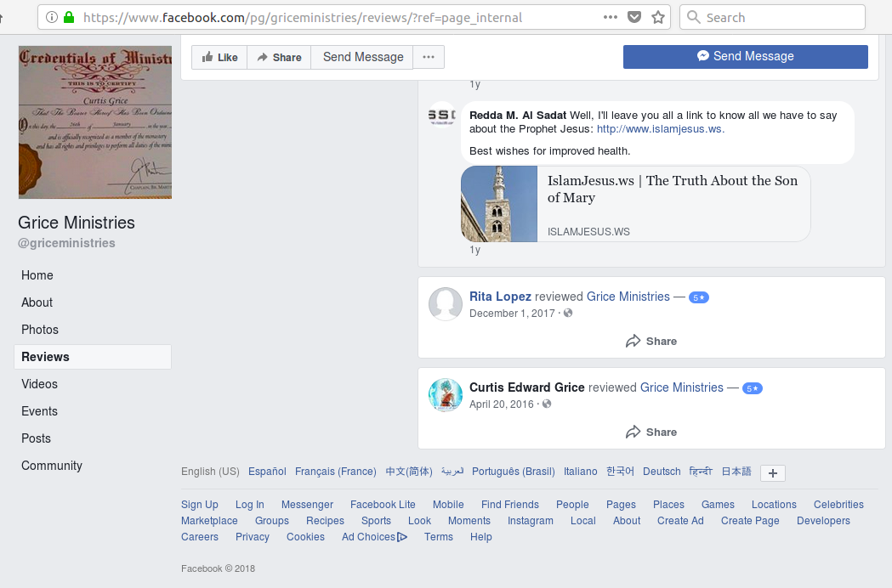Open the Videos section in sidebar
The width and height of the screenshot is (892, 588).
39,384
